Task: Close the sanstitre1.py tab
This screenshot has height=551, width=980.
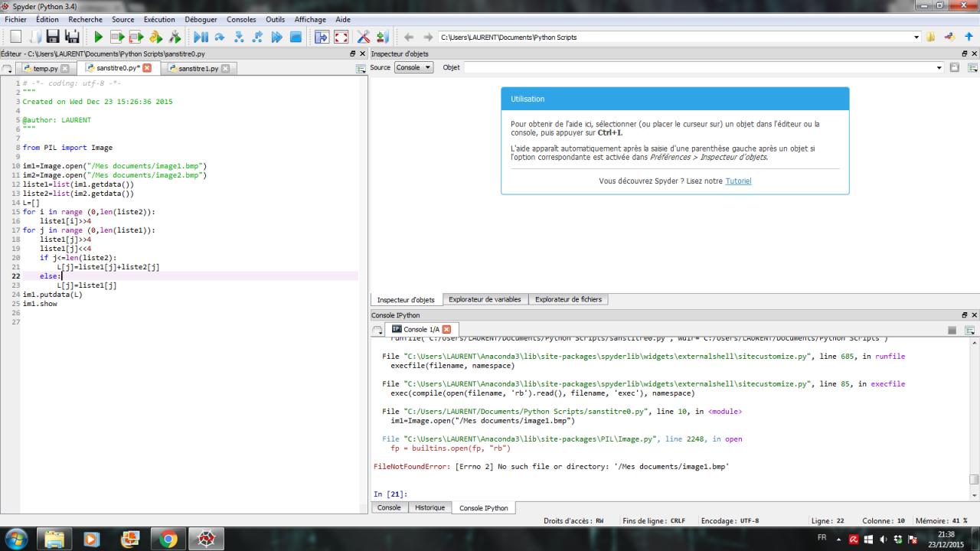Action: [x=226, y=69]
